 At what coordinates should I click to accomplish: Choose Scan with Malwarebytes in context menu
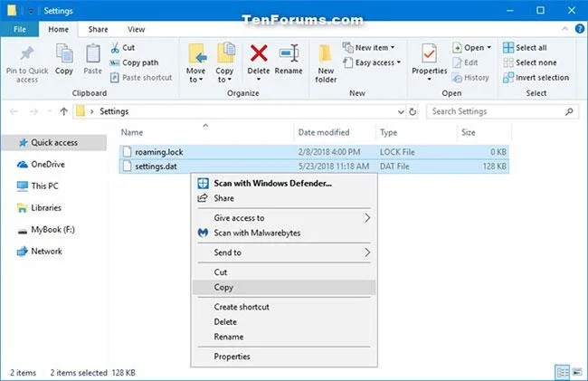coord(283,233)
